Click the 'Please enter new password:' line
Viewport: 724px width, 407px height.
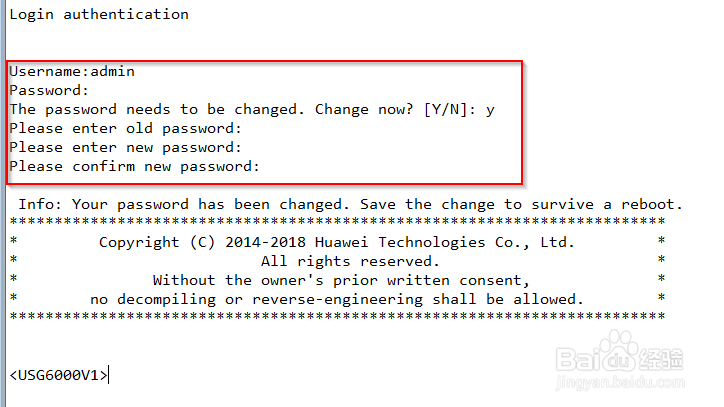pyautogui.click(x=126, y=147)
